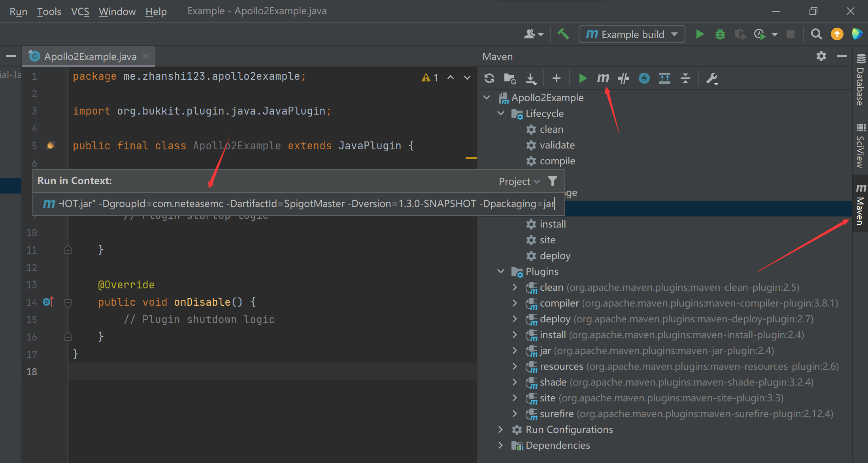This screenshot has width=868, height=463.
Task: Show Maven dependencies diagram icon
Action: coord(665,78)
